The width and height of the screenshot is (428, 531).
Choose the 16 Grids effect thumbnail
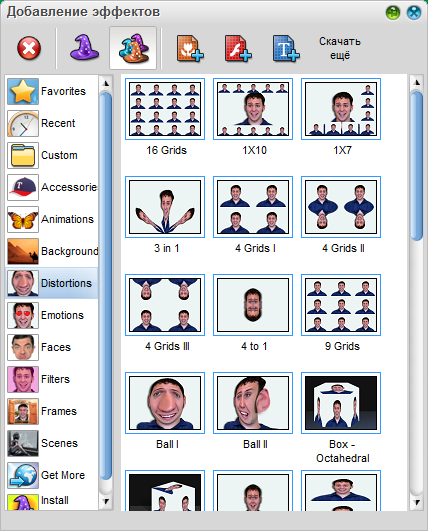tap(165, 109)
